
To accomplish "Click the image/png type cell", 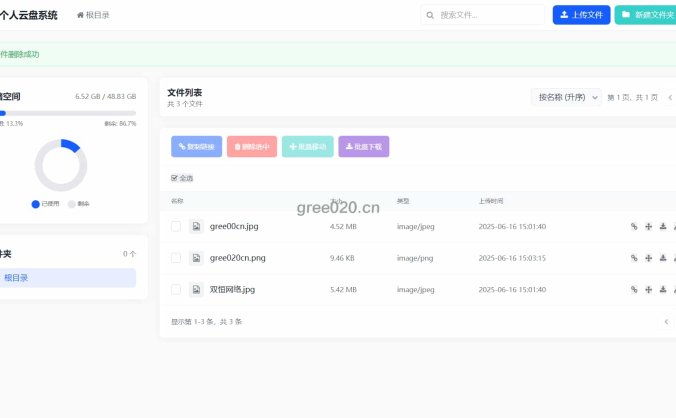I will coord(415,258).
